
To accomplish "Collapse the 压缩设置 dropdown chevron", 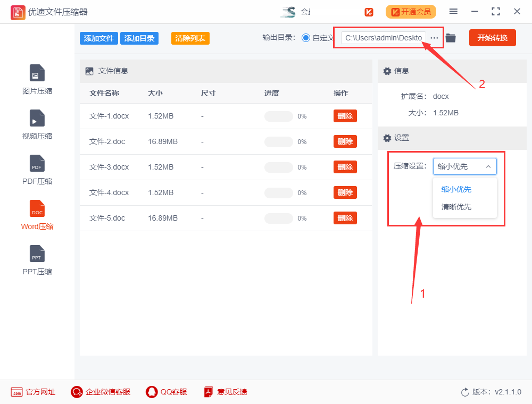I will (488, 166).
